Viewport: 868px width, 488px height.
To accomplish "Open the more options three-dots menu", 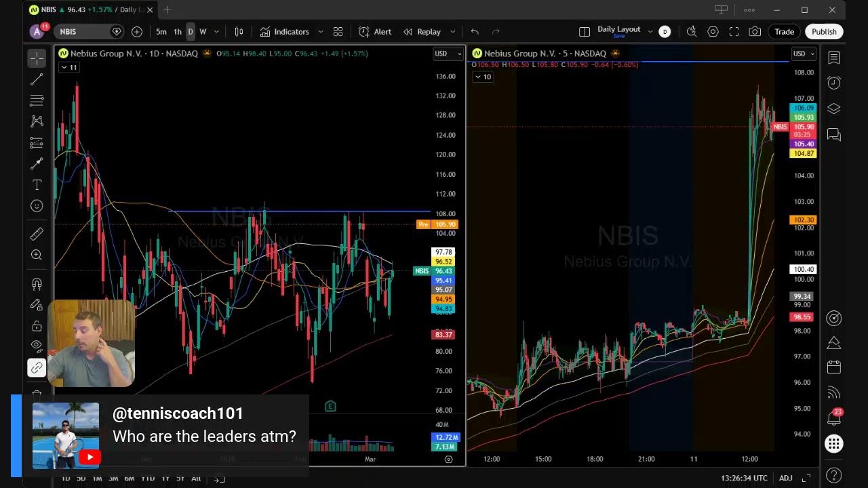I will pos(749,9).
